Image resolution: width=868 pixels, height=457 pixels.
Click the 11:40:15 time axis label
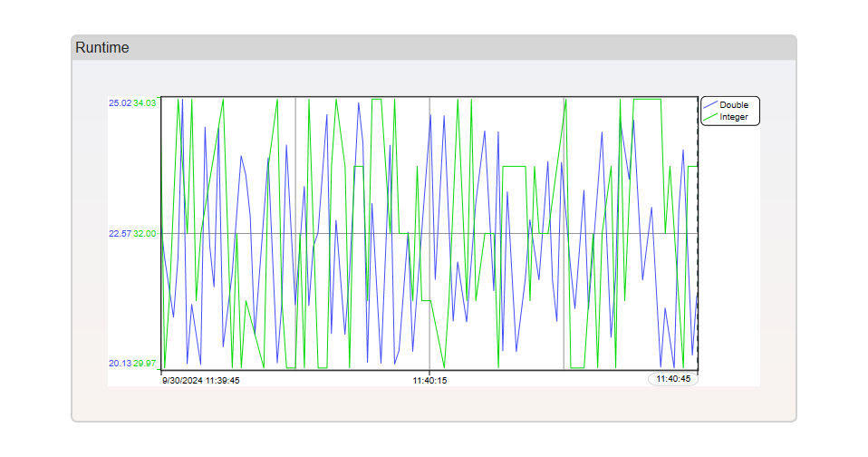coord(430,381)
